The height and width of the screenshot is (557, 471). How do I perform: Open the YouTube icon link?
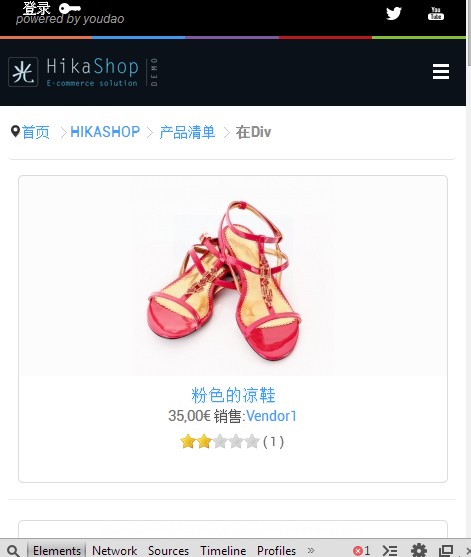click(436, 13)
